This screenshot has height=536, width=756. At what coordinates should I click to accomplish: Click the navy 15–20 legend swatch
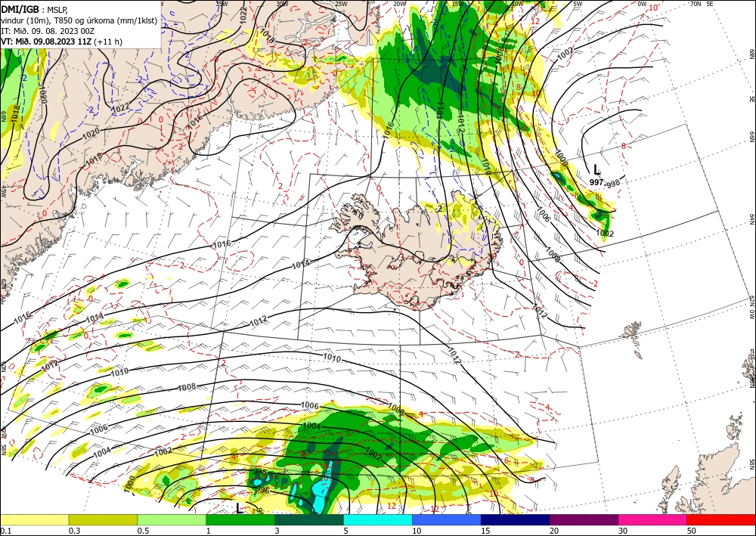point(516,519)
